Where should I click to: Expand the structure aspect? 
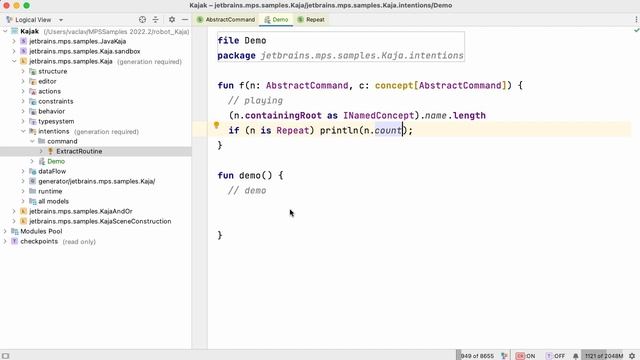[23, 71]
